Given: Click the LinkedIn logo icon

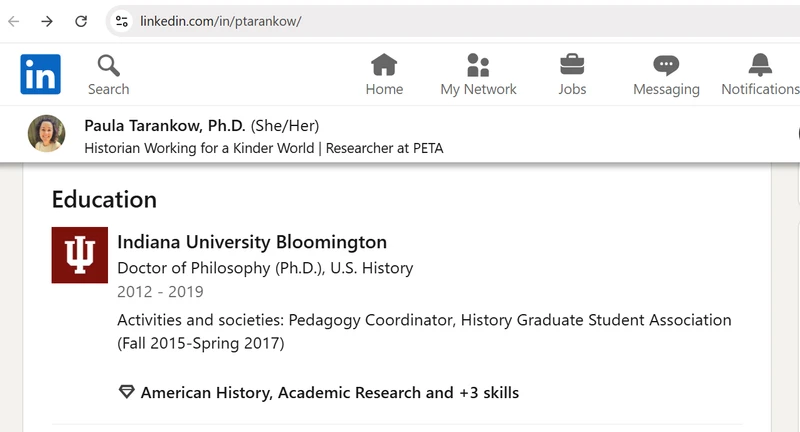Looking at the screenshot, I should tap(40, 74).
